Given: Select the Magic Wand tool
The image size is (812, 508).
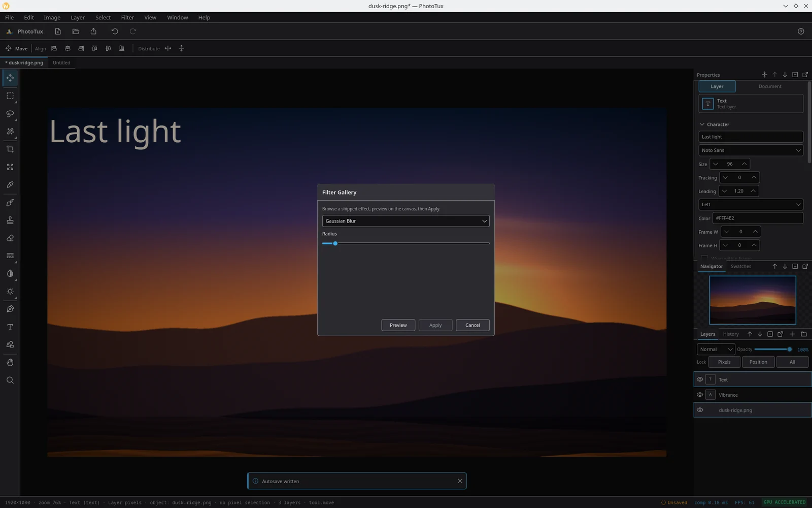Looking at the screenshot, I should pyautogui.click(x=10, y=132).
